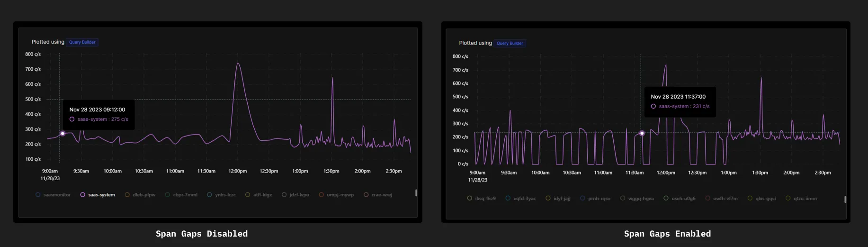
Task: Toggle ynhs-lczc series in legend
Action: point(222,195)
